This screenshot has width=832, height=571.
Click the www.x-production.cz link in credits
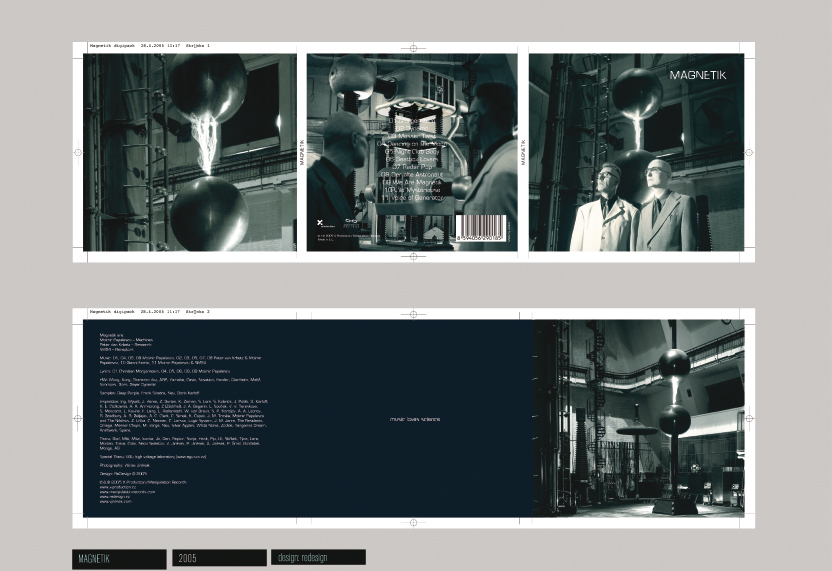coord(118,487)
